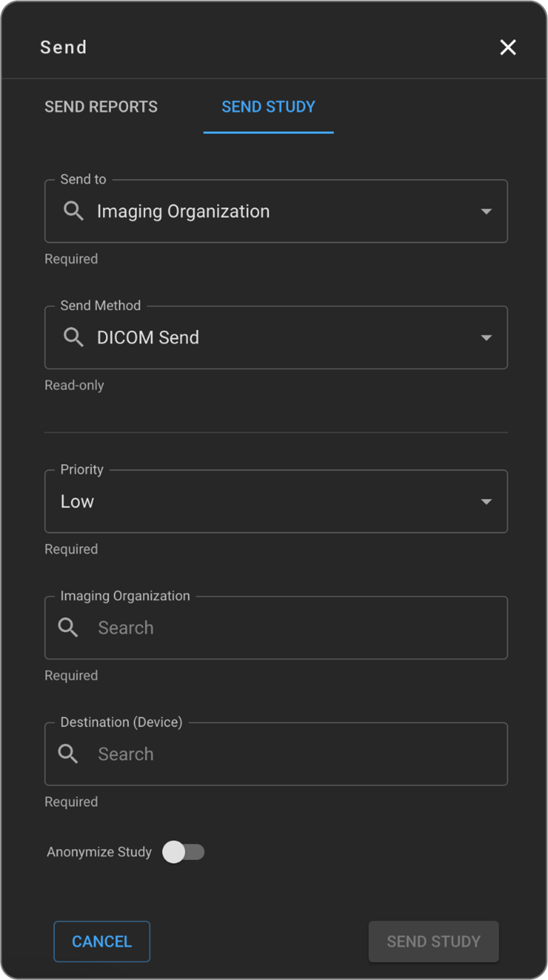The image size is (548, 980).
Task: Open the Send Method dropdown arrow
Action: point(486,337)
